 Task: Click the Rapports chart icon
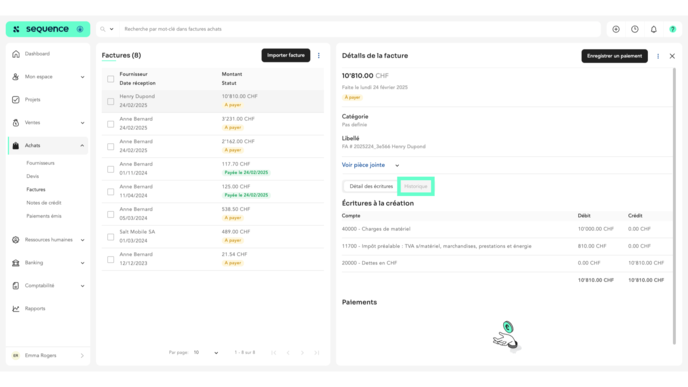click(16, 308)
